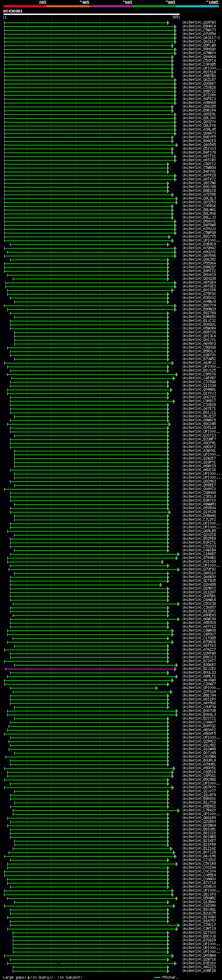Select the UniRef100_A8MLY1 label
This screenshot has width=222, height=980.
coord(199,677)
